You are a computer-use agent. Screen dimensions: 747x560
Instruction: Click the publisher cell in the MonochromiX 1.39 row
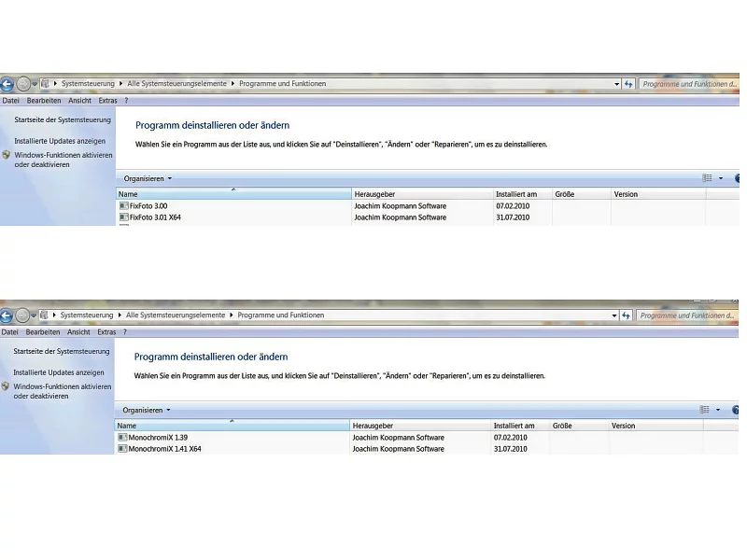(x=399, y=437)
